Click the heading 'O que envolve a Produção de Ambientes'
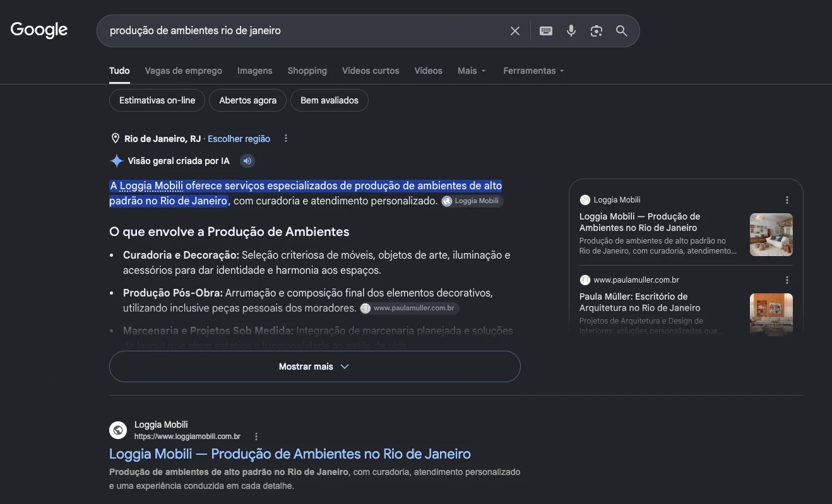 229,231
